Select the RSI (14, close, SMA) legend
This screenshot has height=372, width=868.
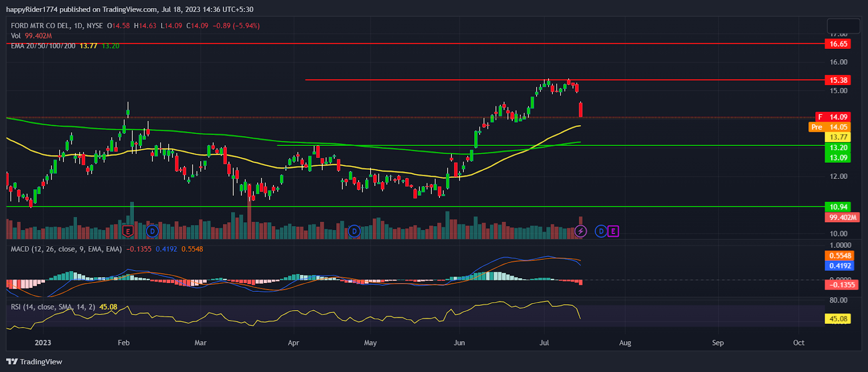(x=53, y=307)
